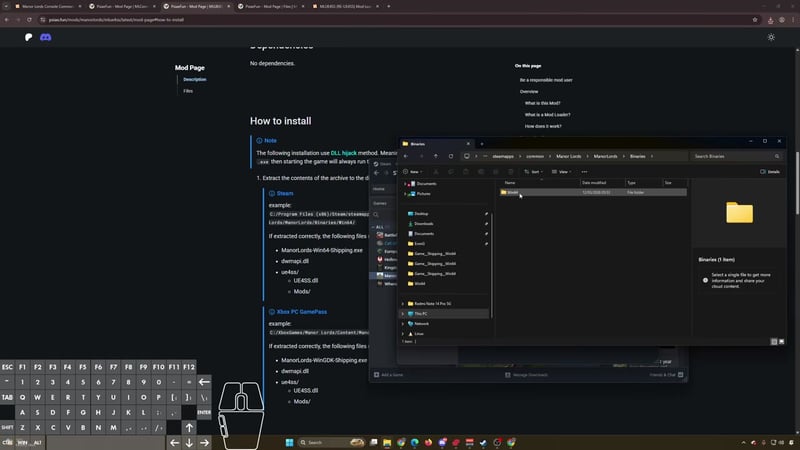
Task: Click Add a Game in Steam window
Action: [x=388, y=375]
